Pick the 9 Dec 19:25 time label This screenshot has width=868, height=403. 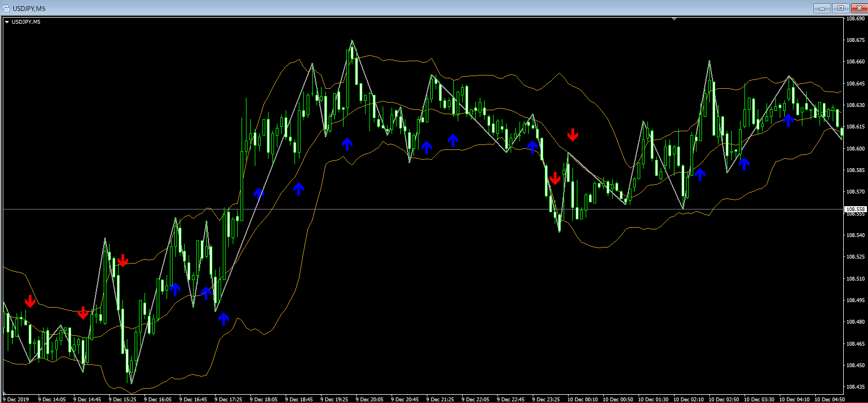334,400
